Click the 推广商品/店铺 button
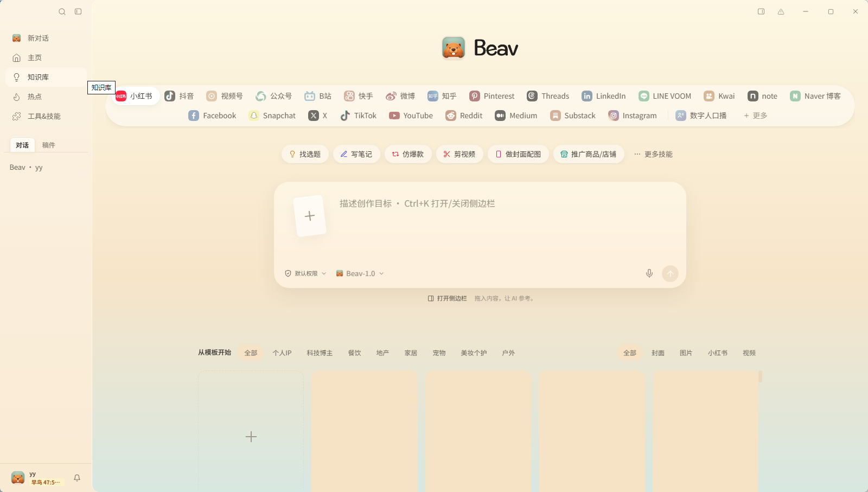 589,154
